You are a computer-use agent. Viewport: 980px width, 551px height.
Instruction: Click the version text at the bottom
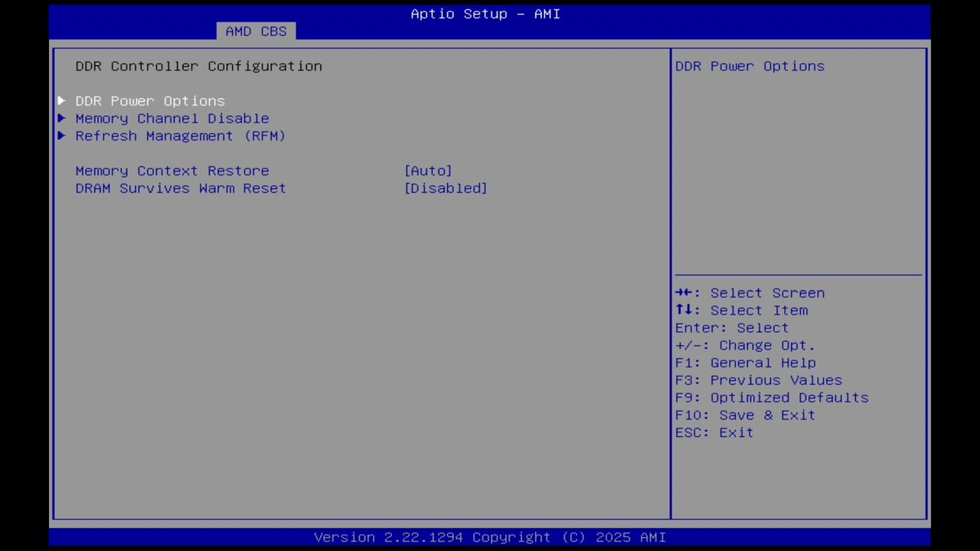tap(490, 536)
